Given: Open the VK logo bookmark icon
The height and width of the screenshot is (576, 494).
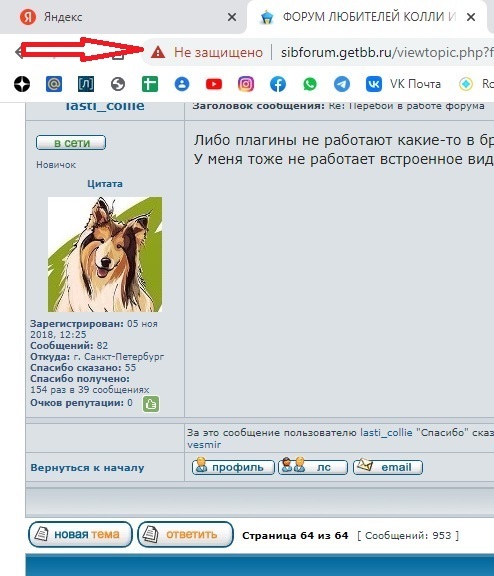Looking at the screenshot, I should coord(374,84).
